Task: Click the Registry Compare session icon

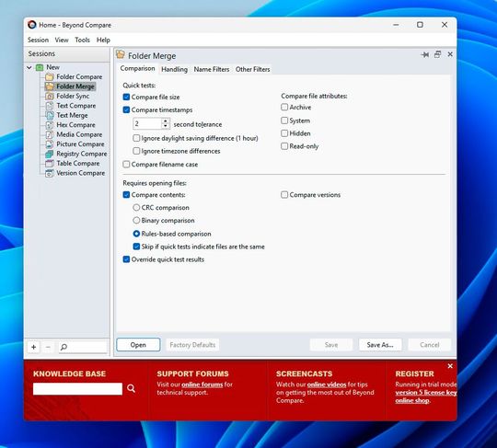Action: click(x=49, y=154)
